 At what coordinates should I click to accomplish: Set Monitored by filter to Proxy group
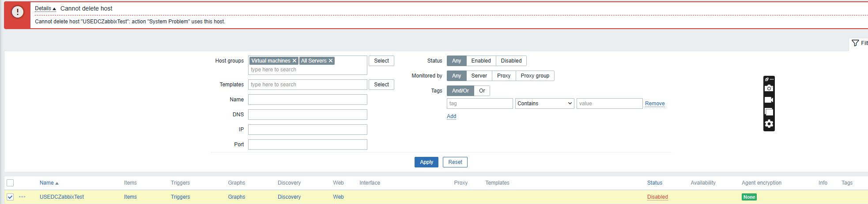[535, 76]
